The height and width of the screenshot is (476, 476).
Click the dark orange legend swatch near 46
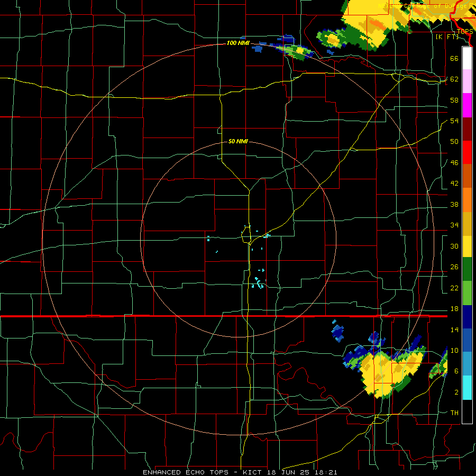point(467,176)
